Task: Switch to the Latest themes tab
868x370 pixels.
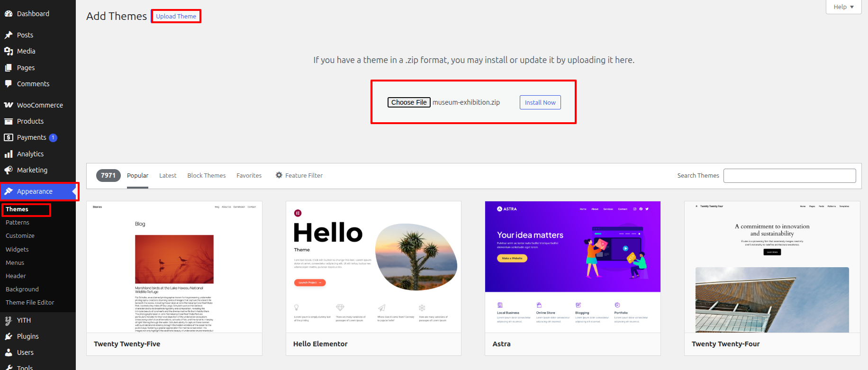Action: point(168,175)
